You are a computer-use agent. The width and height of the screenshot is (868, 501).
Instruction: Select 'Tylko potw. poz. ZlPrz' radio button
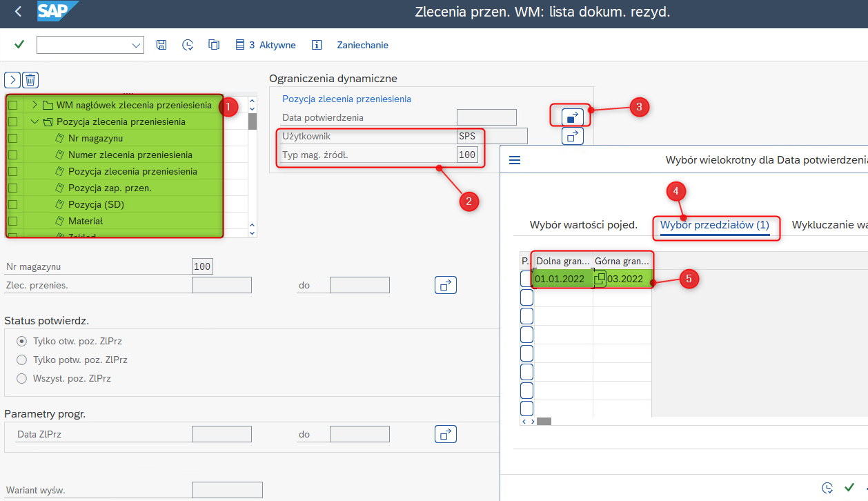tap(21, 360)
